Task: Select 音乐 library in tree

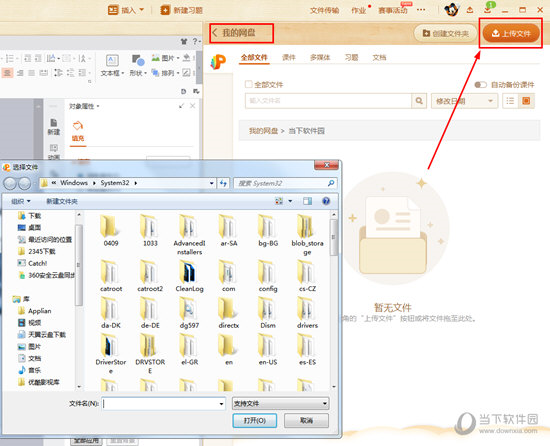Action: point(29,370)
